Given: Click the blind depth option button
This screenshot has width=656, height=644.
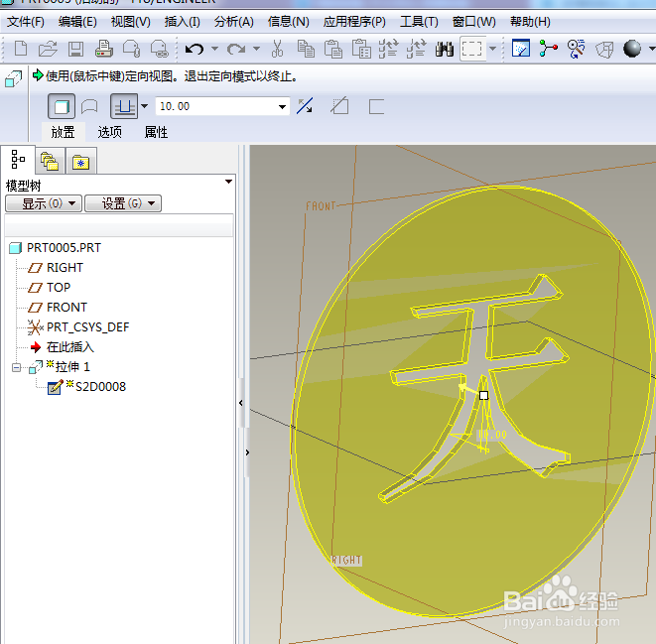Looking at the screenshot, I should (124, 106).
